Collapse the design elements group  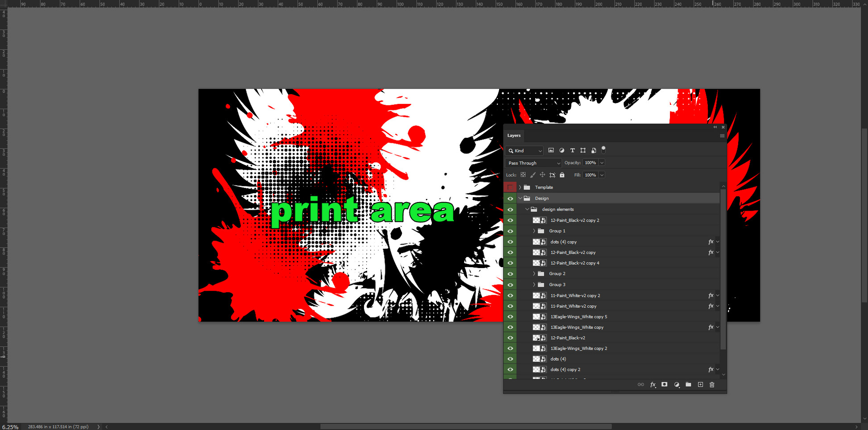527,209
